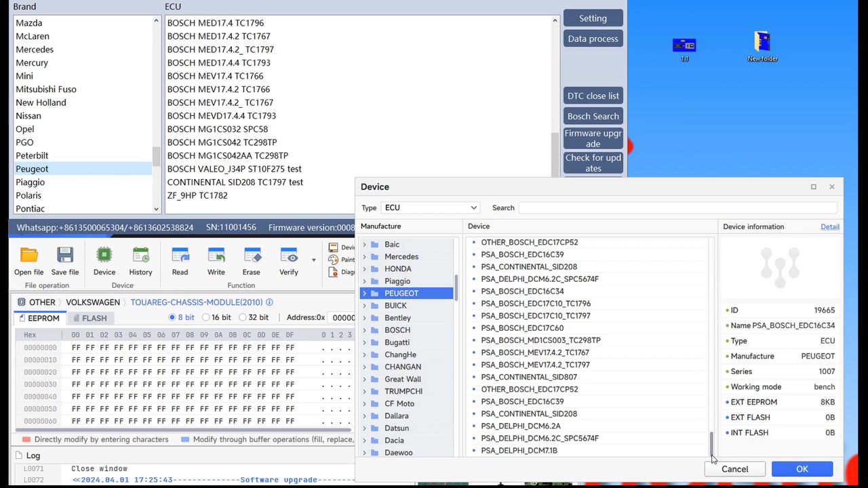Select PSA_BOSCH_EDC16C34 in the Device list
868x488 pixels.
tap(522, 291)
